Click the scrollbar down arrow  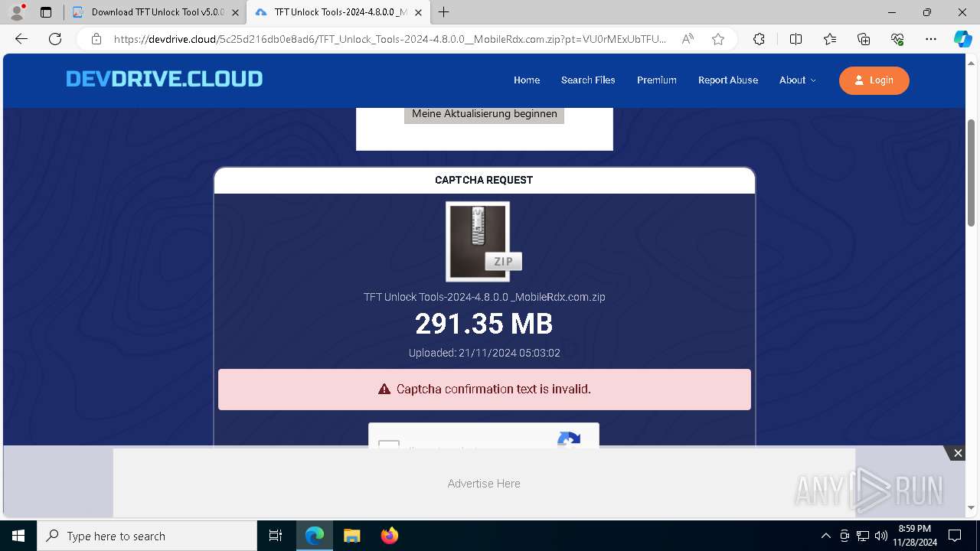coord(972,507)
